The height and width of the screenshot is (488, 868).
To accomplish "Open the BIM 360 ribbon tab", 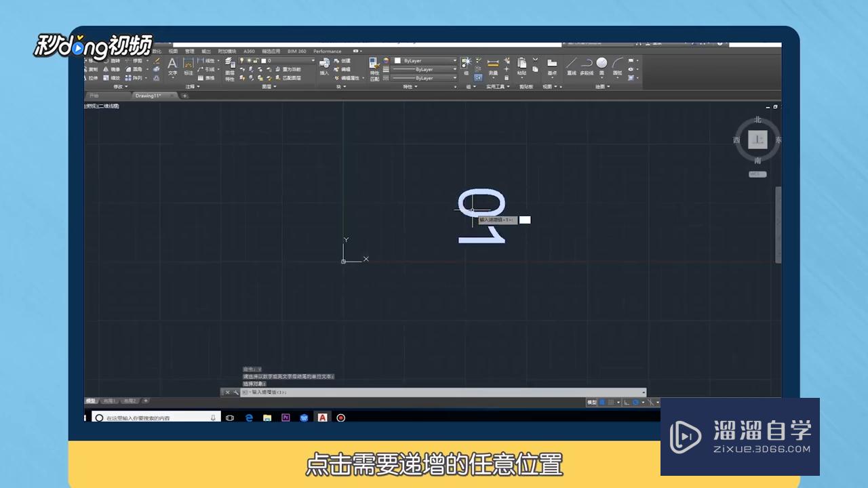I will click(x=297, y=52).
